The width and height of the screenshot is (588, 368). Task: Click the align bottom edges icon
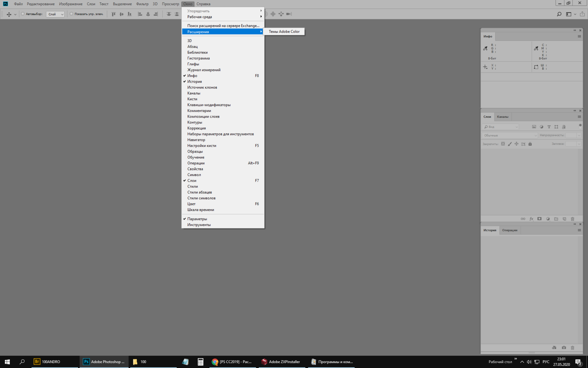click(x=129, y=14)
